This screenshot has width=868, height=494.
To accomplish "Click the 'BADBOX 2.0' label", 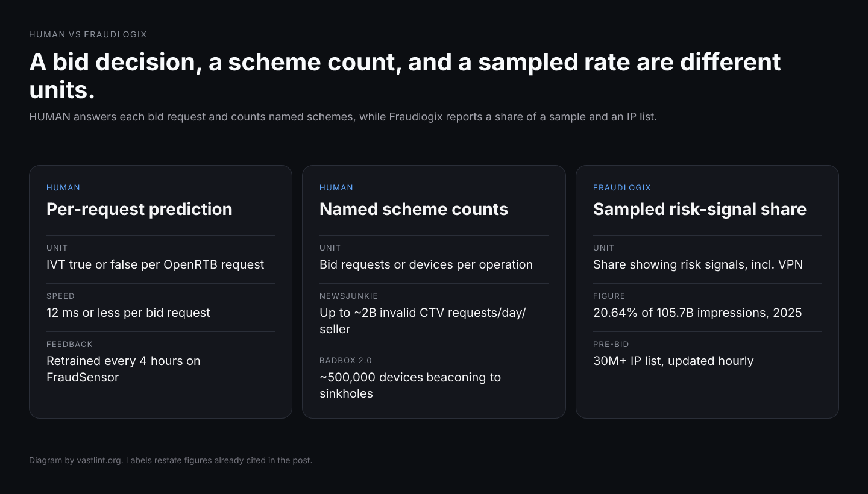I will tap(346, 360).
